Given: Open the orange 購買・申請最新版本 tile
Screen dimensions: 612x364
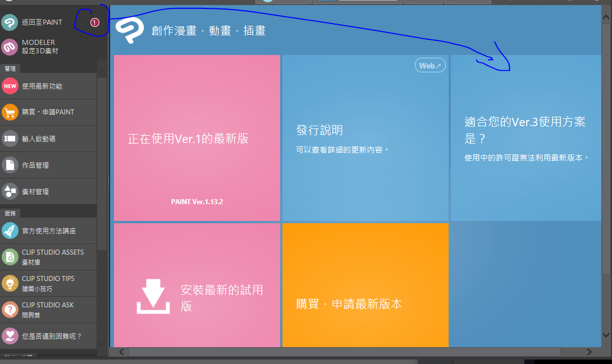Looking at the screenshot, I should tap(366, 285).
